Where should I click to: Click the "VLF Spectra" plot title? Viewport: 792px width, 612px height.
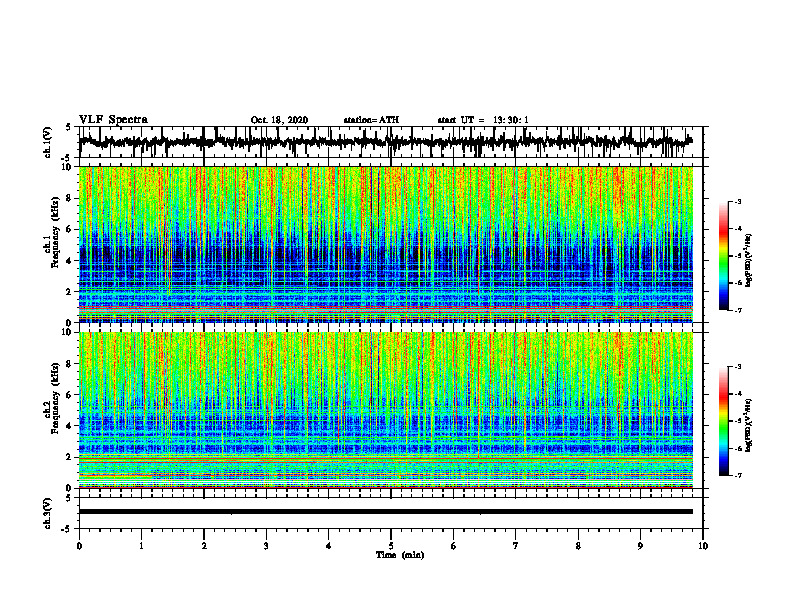point(113,119)
